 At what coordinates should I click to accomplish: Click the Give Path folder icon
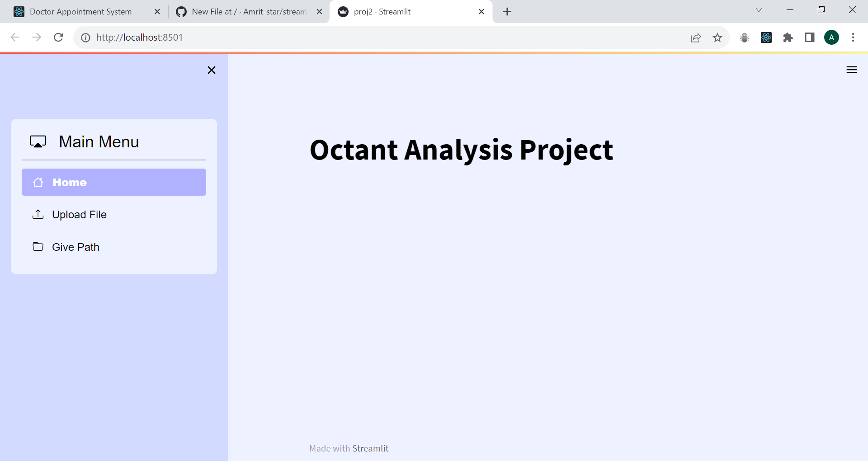pos(38,247)
